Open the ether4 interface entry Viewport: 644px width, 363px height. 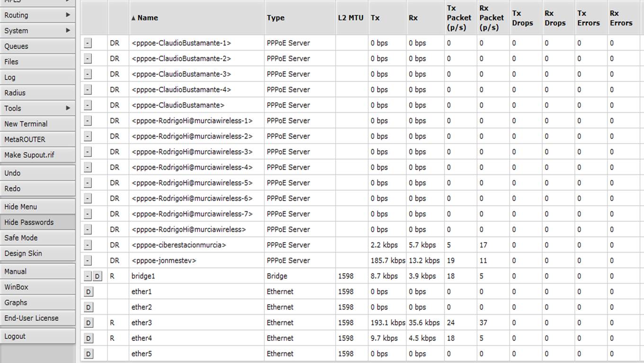point(142,338)
